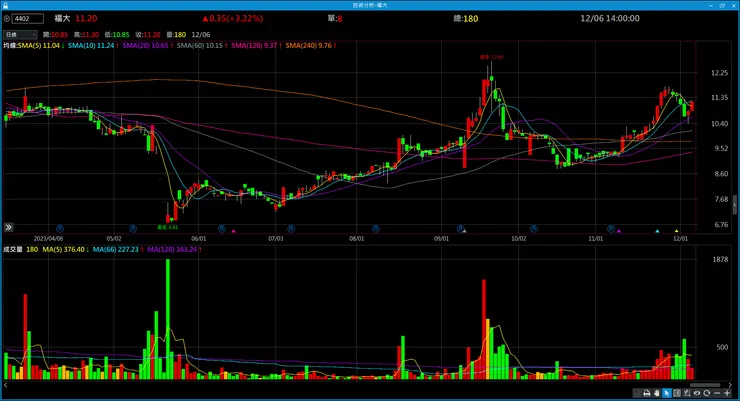Zoom out chart with minus icon
Image resolution: width=740 pixels, height=401 pixels.
(717, 393)
